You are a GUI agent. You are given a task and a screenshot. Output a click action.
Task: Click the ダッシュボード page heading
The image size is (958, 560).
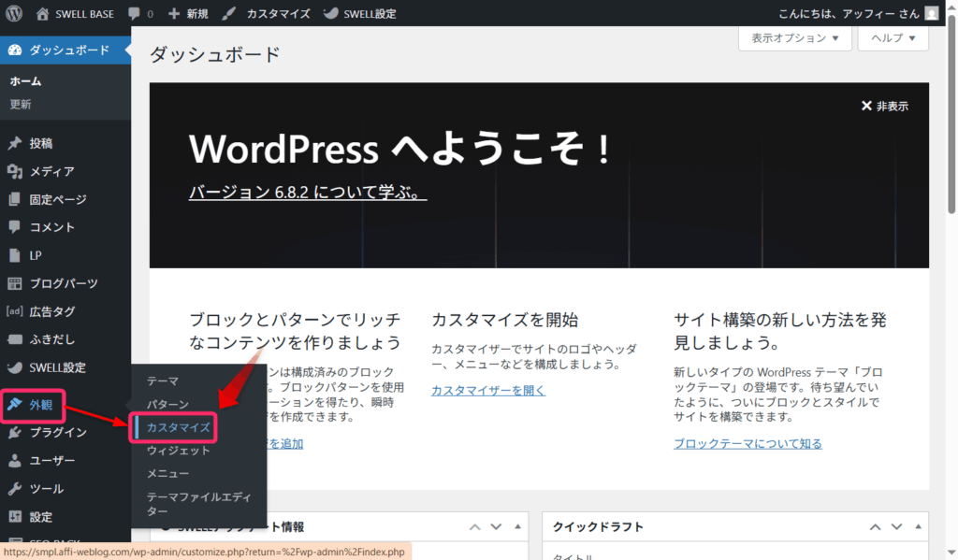pos(215,54)
